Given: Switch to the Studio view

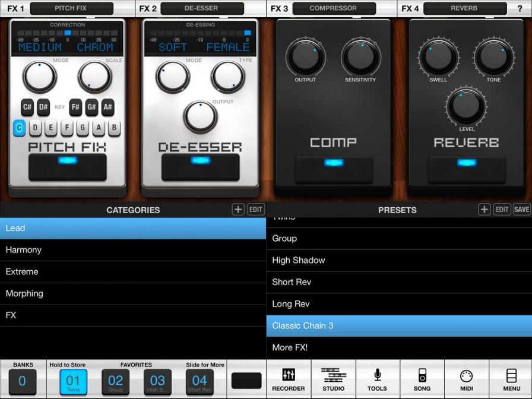Looking at the screenshot, I should tap(333, 378).
